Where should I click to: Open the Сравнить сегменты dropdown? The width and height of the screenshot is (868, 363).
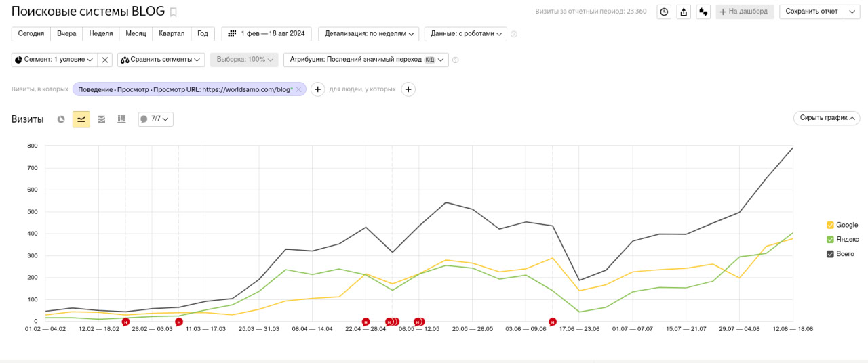[x=161, y=60]
